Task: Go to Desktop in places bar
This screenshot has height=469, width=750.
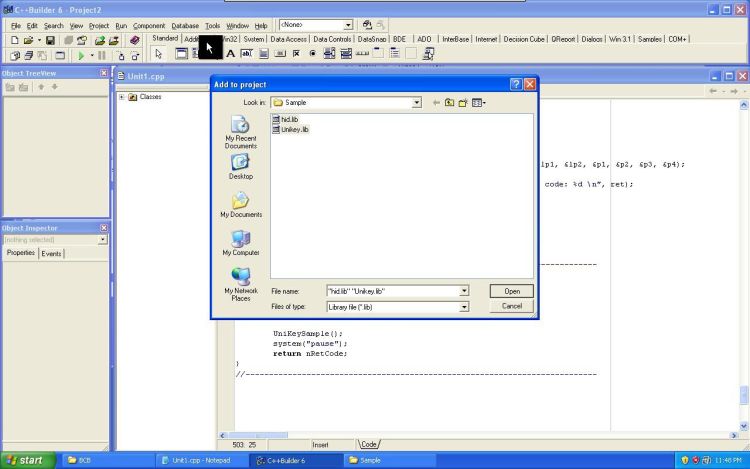Action: pyautogui.click(x=241, y=166)
